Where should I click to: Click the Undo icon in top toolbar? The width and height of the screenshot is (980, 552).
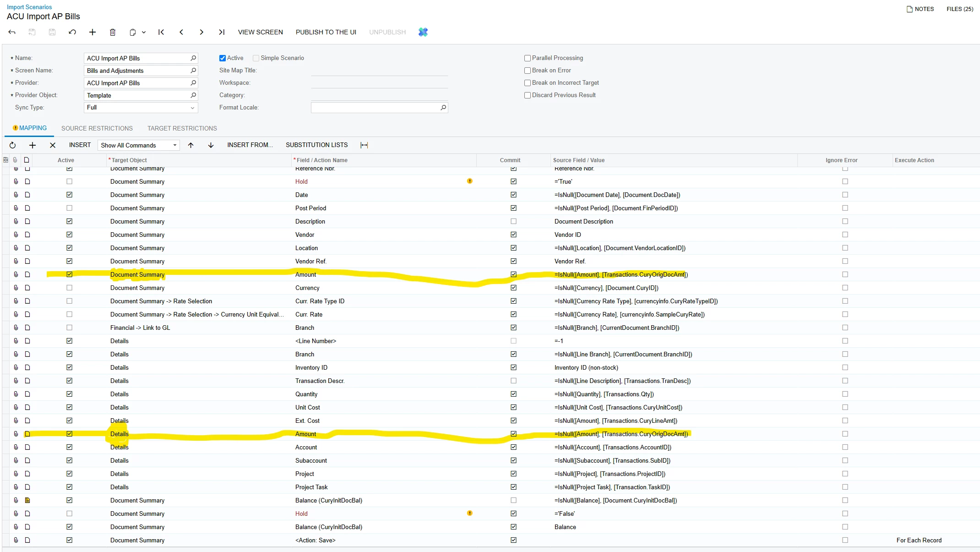[x=72, y=32]
